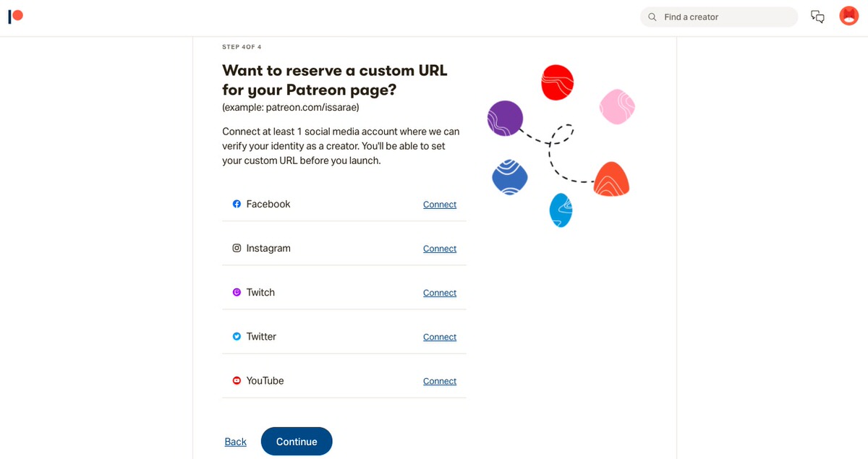Click the Facebook logo icon
This screenshot has height=459, width=868.
(237, 204)
